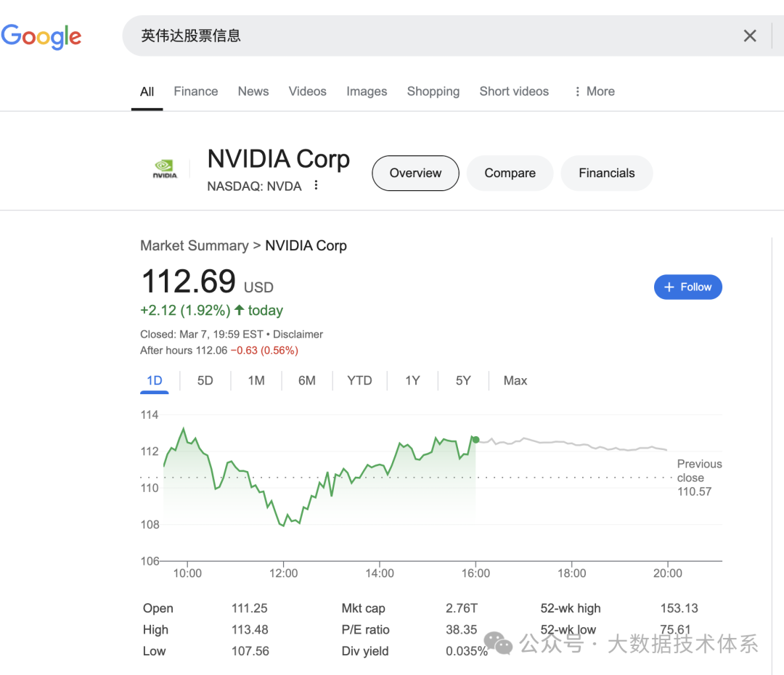Click the P/E ratio value 38.35
This screenshot has height=675, width=784.
461,629
